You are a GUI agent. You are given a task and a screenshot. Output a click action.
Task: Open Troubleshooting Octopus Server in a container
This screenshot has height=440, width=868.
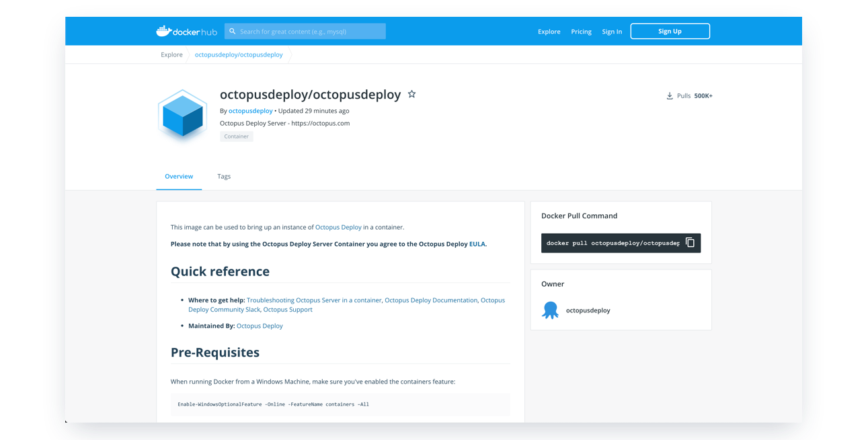pos(314,300)
